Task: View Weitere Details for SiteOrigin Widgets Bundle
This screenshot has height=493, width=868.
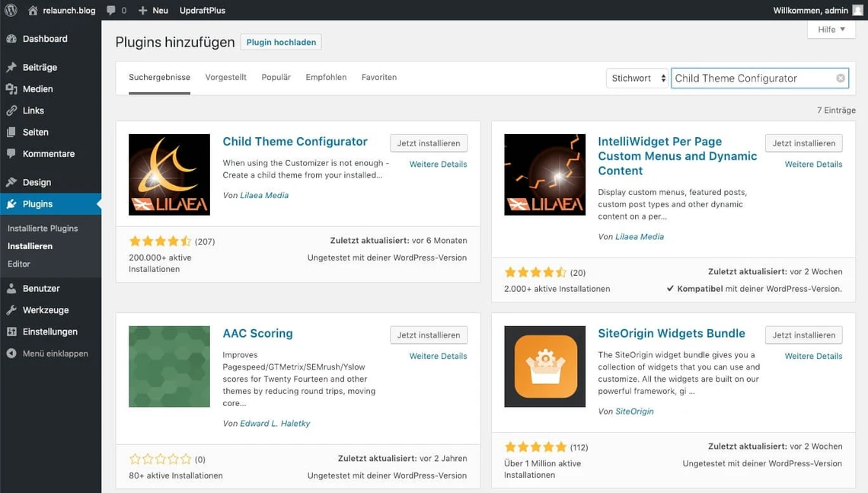Action: click(x=813, y=356)
